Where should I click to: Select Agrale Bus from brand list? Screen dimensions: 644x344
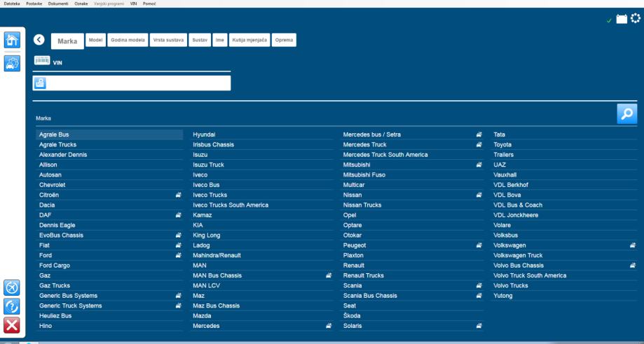click(x=109, y=135)
